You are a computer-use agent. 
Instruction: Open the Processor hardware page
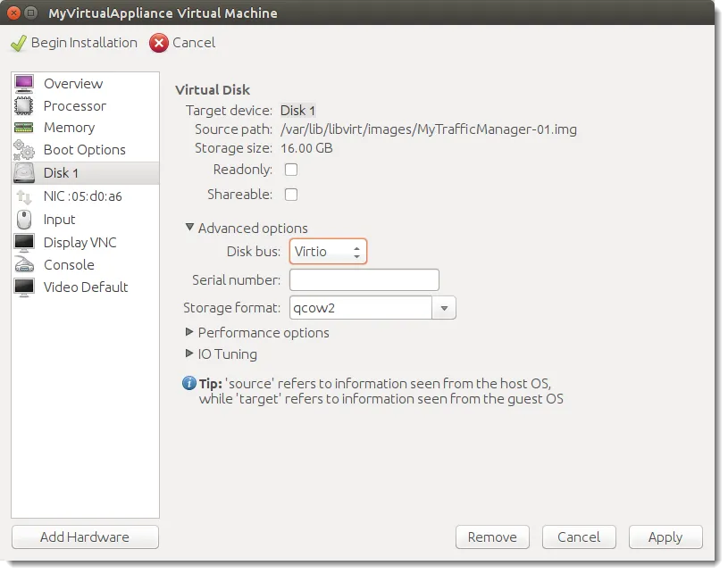85,106
